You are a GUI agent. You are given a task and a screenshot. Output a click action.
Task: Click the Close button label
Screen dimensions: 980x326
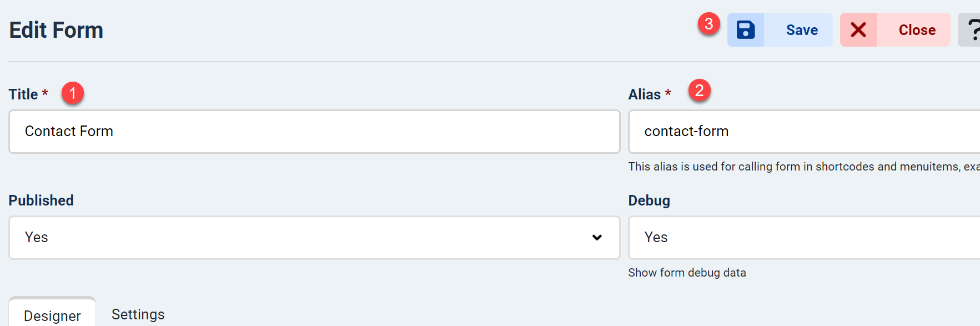click(917, 30)
